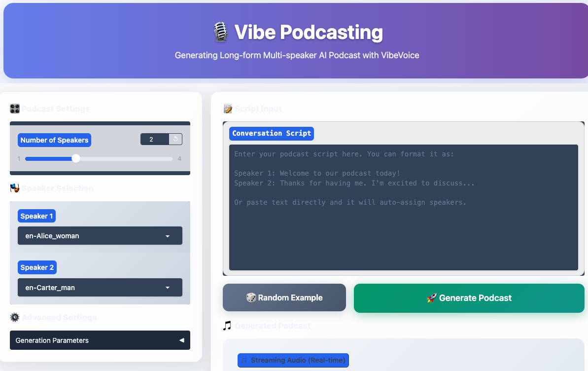
Task: Click the Script Input heading
Action: click(x=258, y=109)
